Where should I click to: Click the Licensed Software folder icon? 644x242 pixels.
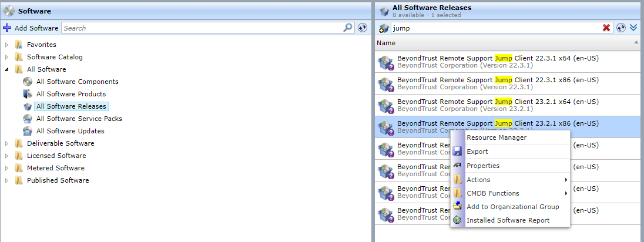pos(18,155)
